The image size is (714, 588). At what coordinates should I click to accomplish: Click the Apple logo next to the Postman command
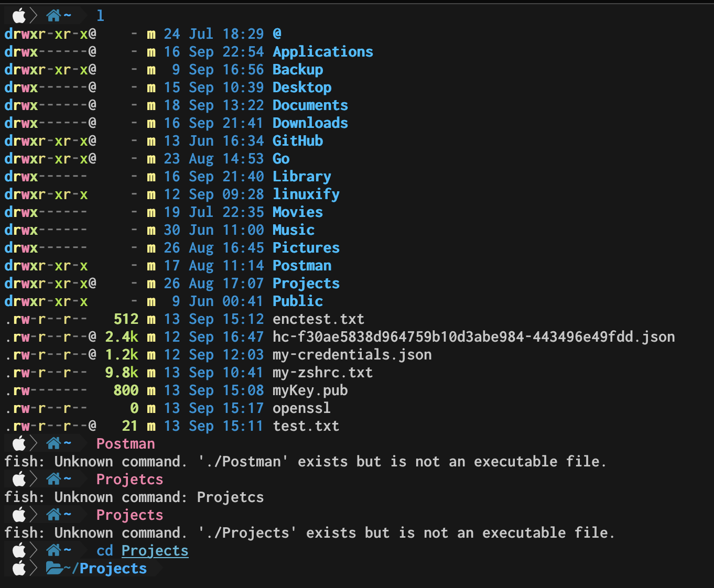click(19, 443)
